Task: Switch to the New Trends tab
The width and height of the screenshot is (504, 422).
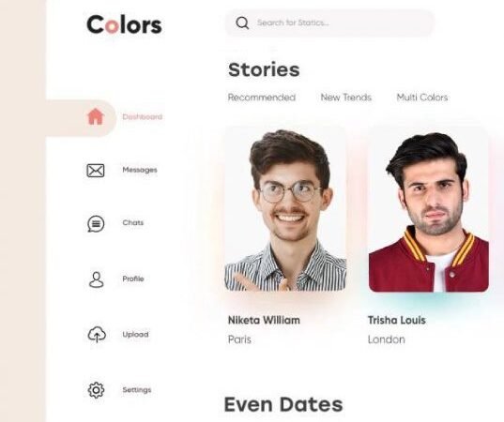Action: (346, 98)
